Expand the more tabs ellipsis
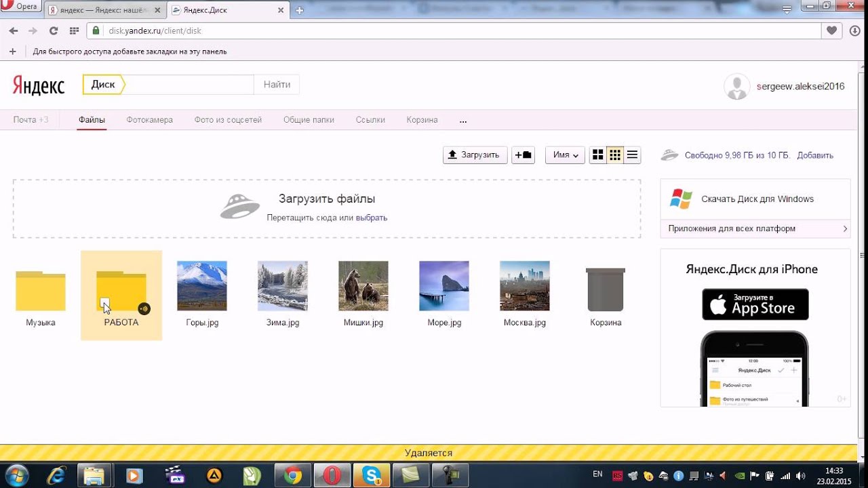The width and height of the screenshot is (868, 488). pos(463,121)
